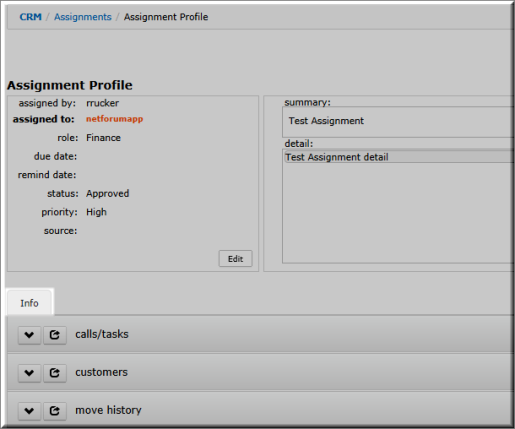515x429 pixels.
Task: Open customers section pop-out icon
Action: (55, 373)
